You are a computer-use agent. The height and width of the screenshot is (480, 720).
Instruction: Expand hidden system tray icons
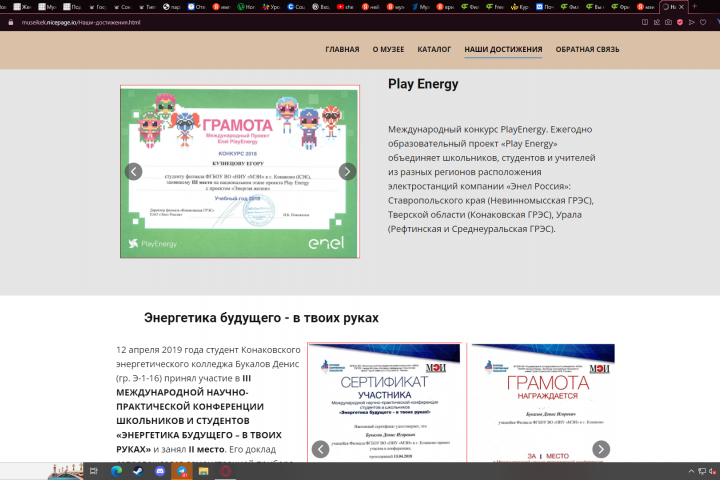point(691,471)
